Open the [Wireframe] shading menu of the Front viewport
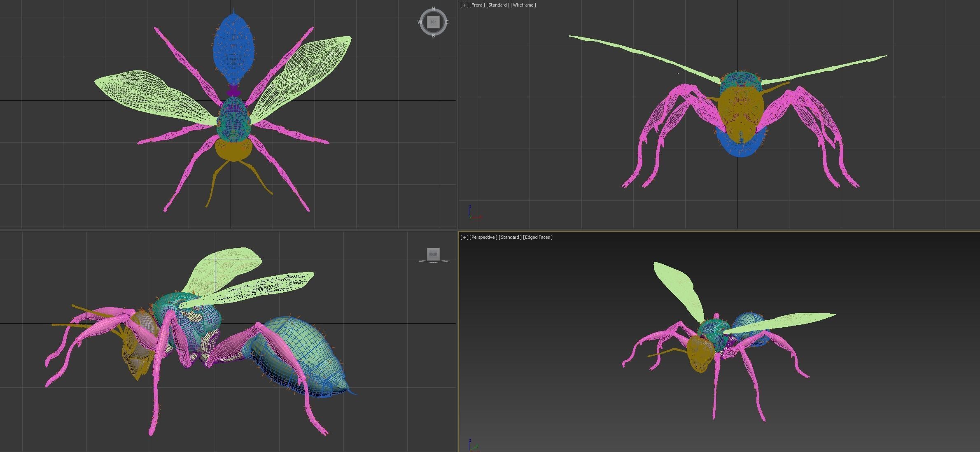Screen dimensions: 980x452 tap(523, 5)
